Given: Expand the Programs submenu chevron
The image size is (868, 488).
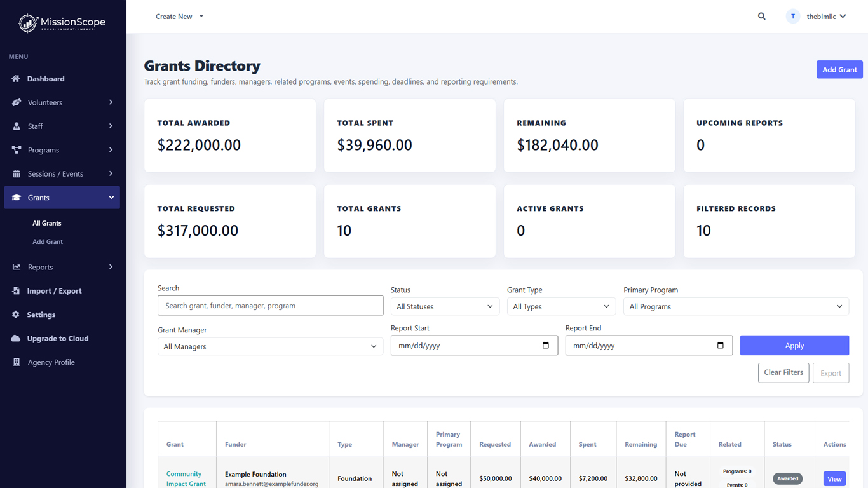Looking at the screenshot, I should click(x=111, y=150).
